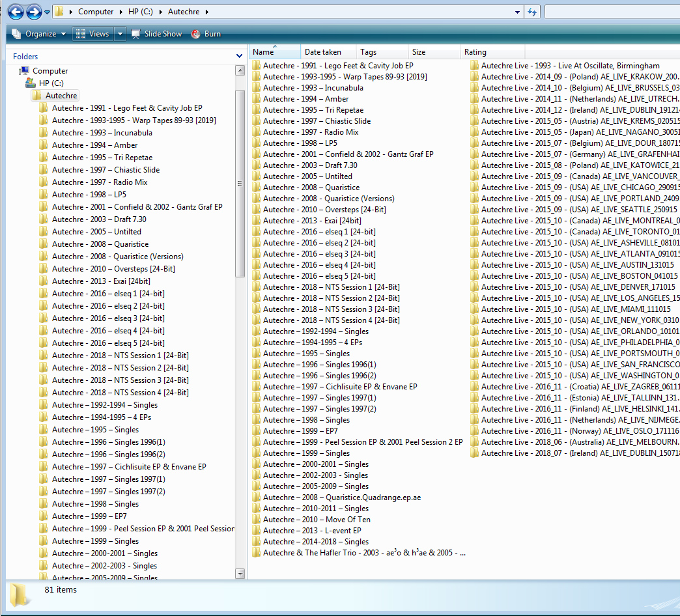
Task: Select 1998 LP5 folder icon in file list
Action: pyautogui.click(x=256, y=143)
